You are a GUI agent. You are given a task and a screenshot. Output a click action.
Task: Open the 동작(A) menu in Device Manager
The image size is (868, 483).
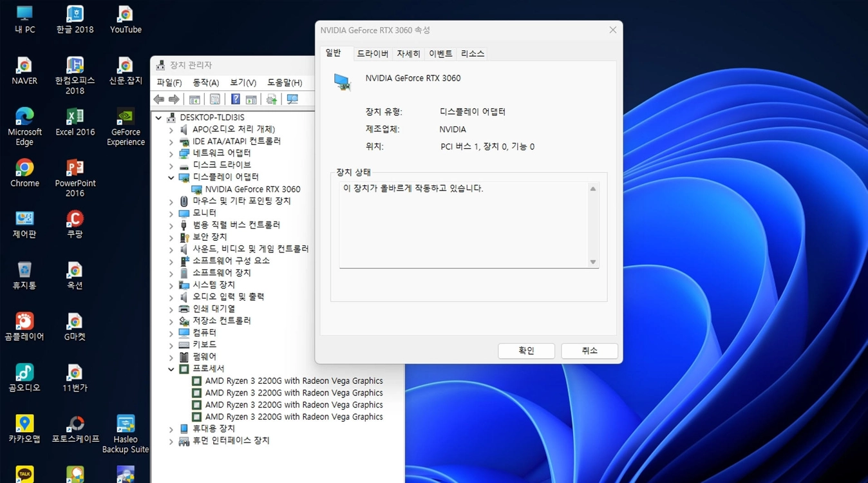tap(206, 82)
